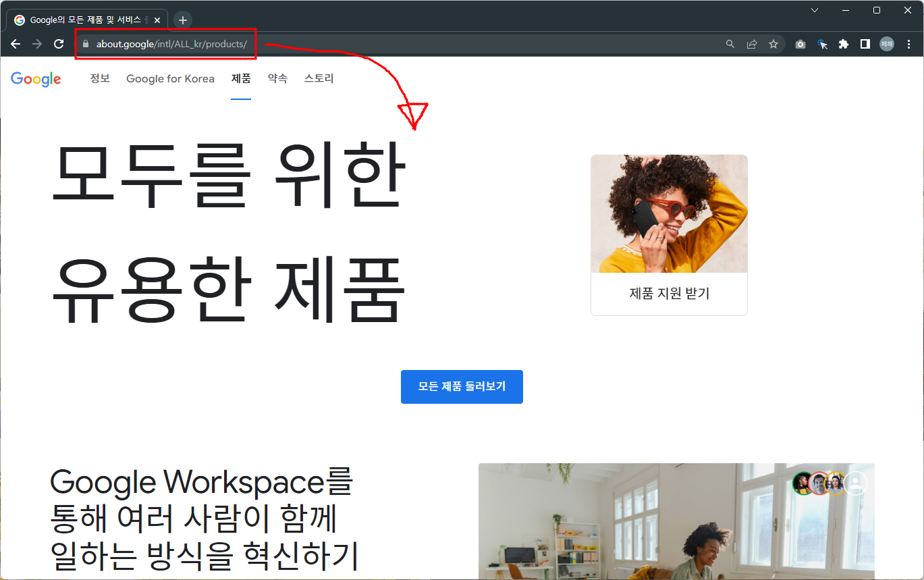Reload the current page

click(58, 43)
